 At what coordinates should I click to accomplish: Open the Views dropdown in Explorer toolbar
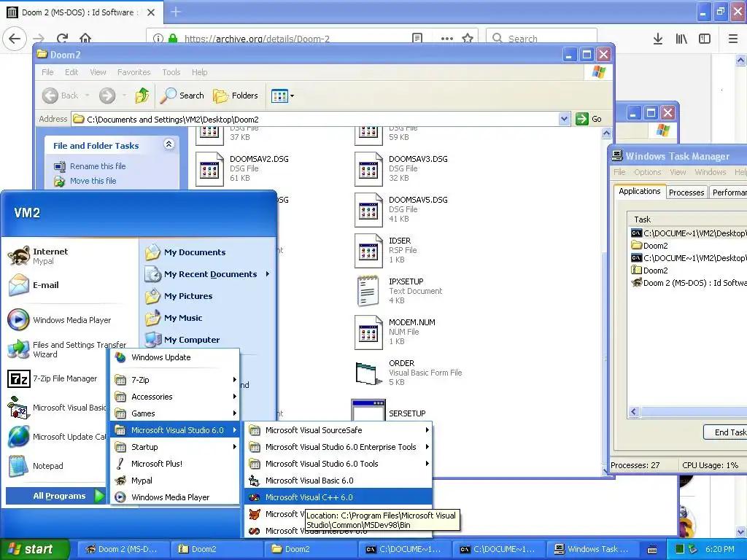[282, 96]
